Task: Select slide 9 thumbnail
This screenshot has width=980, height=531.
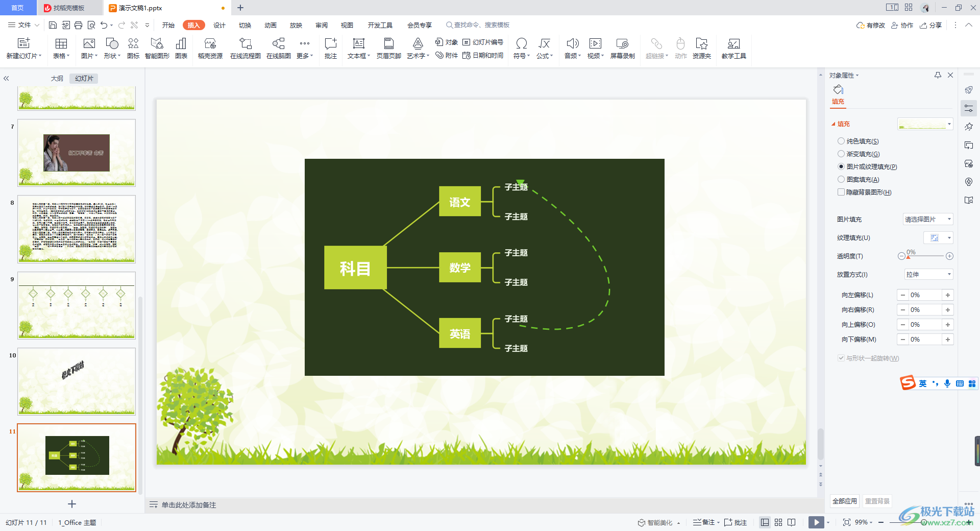Action: [77, 305]
